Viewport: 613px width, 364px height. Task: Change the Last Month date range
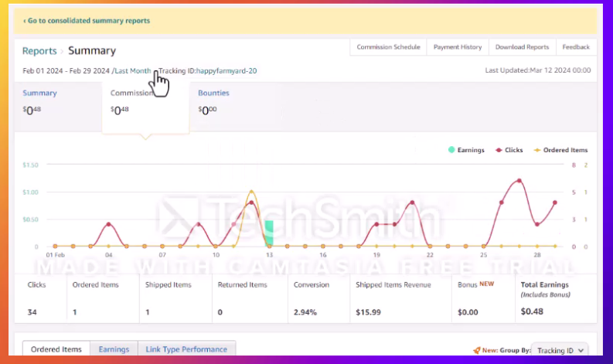[x=132, y=71]
